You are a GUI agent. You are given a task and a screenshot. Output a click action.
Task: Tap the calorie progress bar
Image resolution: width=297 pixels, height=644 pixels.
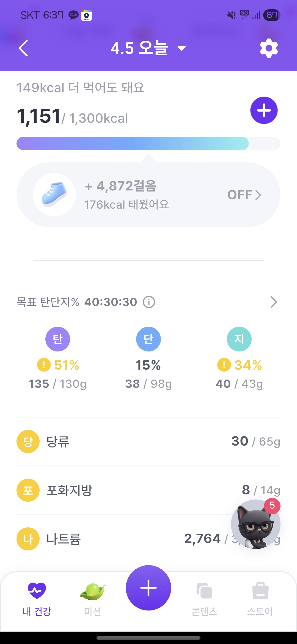click(x=148, y=143)
